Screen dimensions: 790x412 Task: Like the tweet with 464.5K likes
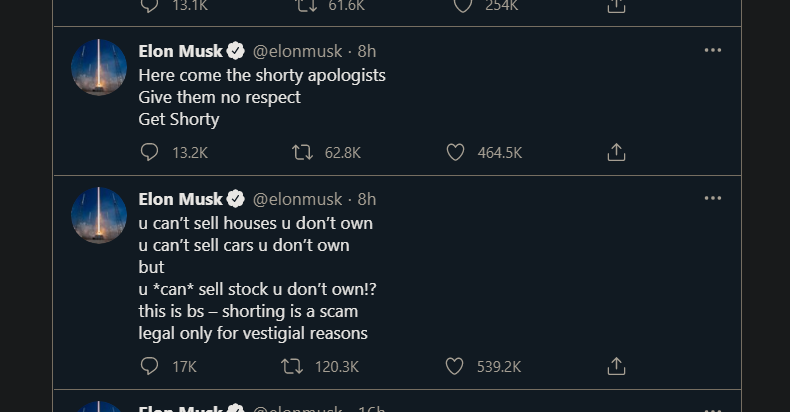click(455, 152)
